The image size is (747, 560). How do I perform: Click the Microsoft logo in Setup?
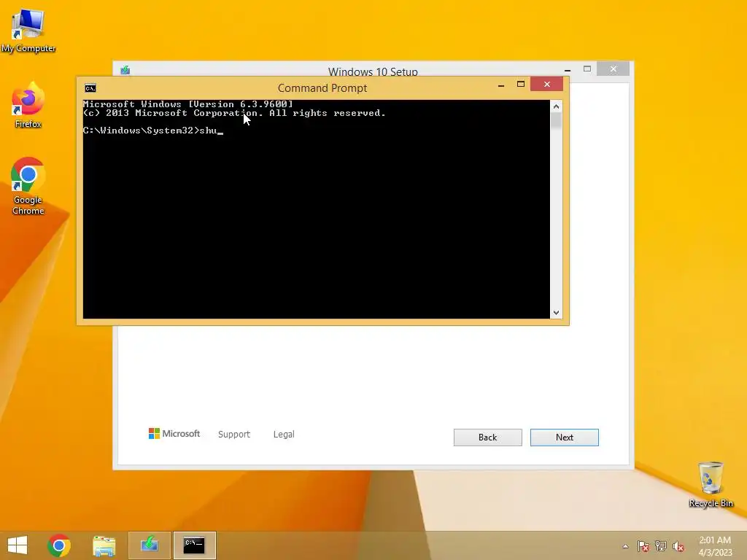click(174, 434)
